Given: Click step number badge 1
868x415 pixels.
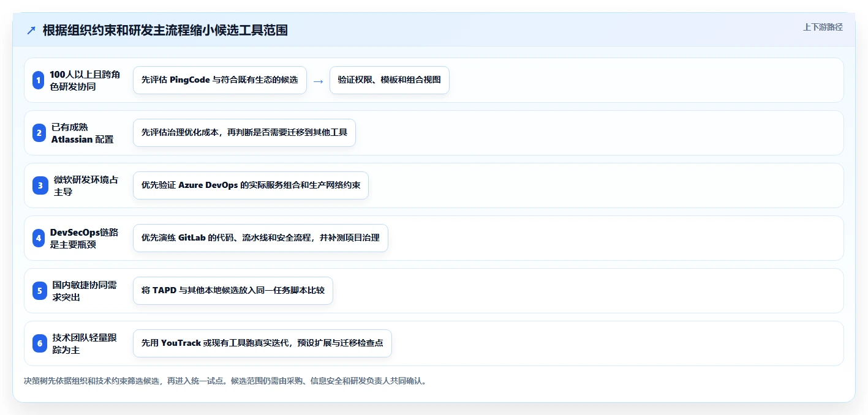Looking at the screenshot, I should point(39,80).
